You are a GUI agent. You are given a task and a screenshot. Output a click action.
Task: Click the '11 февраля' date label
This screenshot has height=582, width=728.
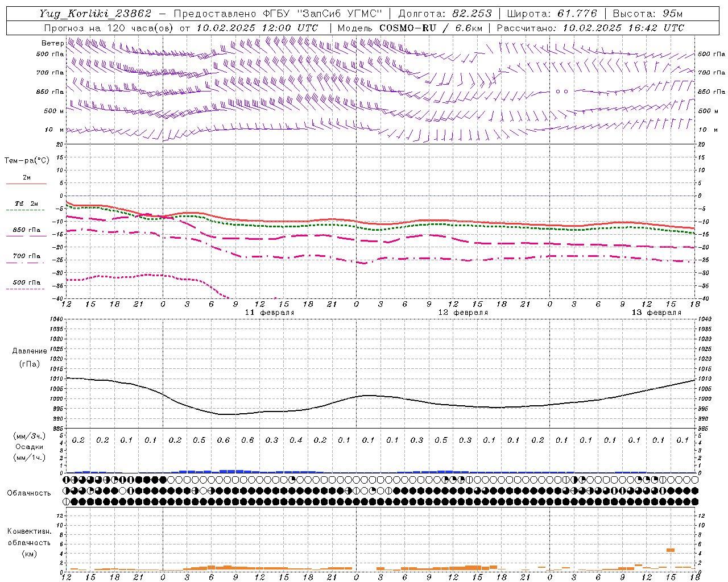(x=270, y=313)
